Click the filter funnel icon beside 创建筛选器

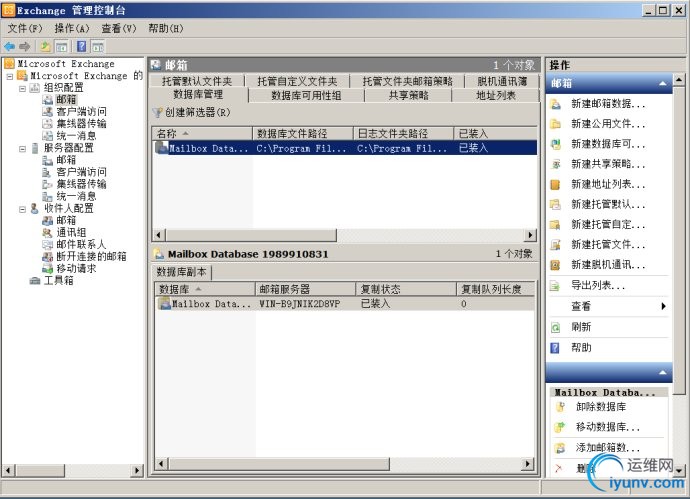tap(158, 113)
